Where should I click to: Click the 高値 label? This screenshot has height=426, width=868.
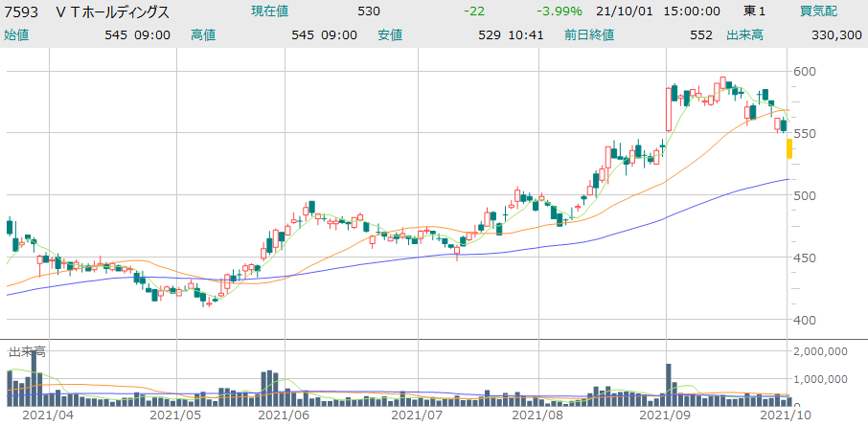pos(203,34)
